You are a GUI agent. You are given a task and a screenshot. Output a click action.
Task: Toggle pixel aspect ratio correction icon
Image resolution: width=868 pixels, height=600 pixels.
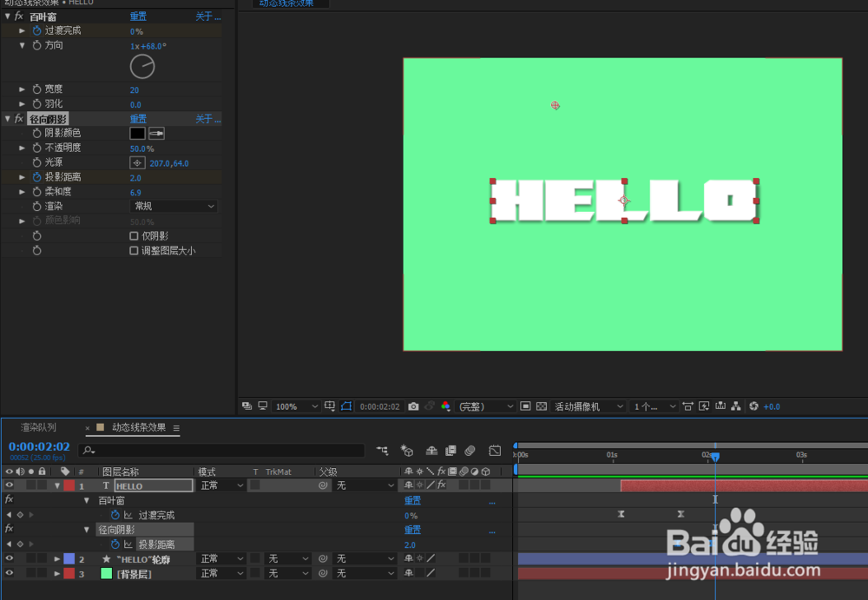click(688, 406)
